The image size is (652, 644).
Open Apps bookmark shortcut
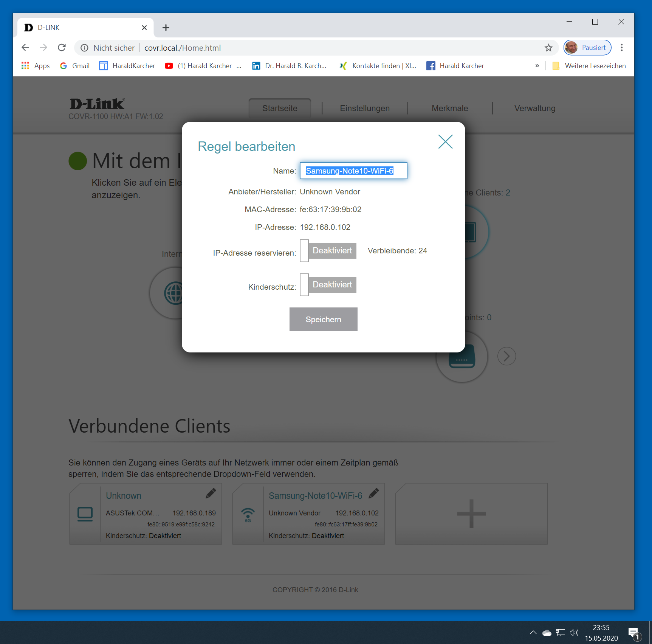tap(36, 66)
